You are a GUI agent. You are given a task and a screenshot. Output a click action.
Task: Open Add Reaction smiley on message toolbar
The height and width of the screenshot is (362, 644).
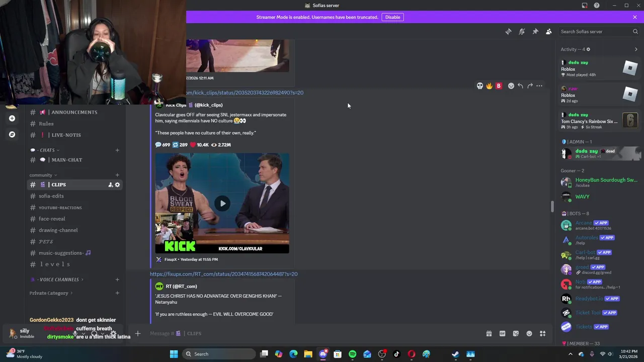(511, 86)
